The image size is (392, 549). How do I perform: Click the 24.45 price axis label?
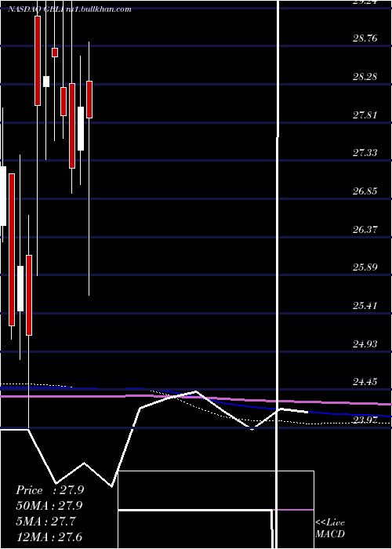(365, 382)
